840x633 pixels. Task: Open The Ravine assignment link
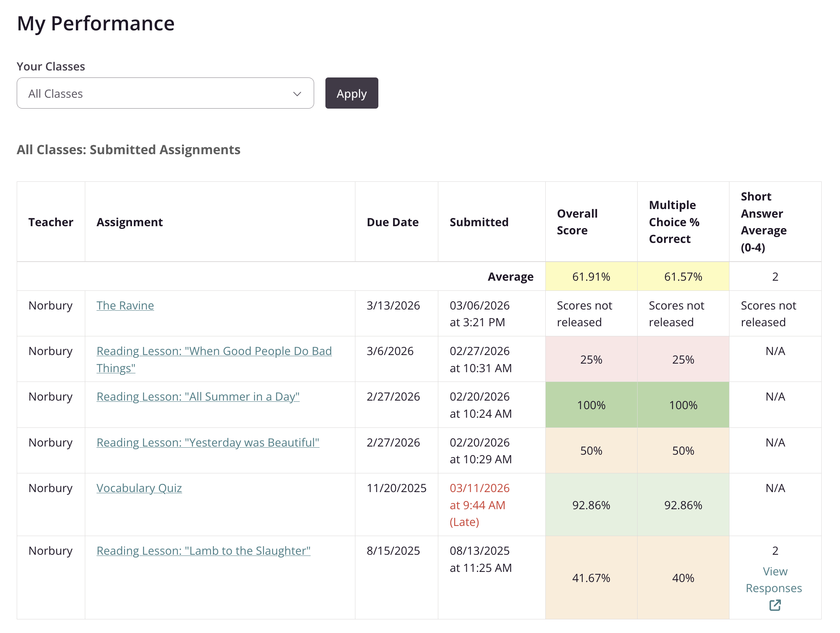(125, 306)
